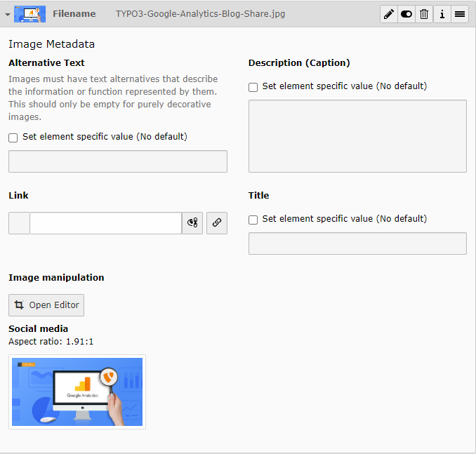
Task: Click inside the Description caption textarea
Action: (x=357, y=136)
